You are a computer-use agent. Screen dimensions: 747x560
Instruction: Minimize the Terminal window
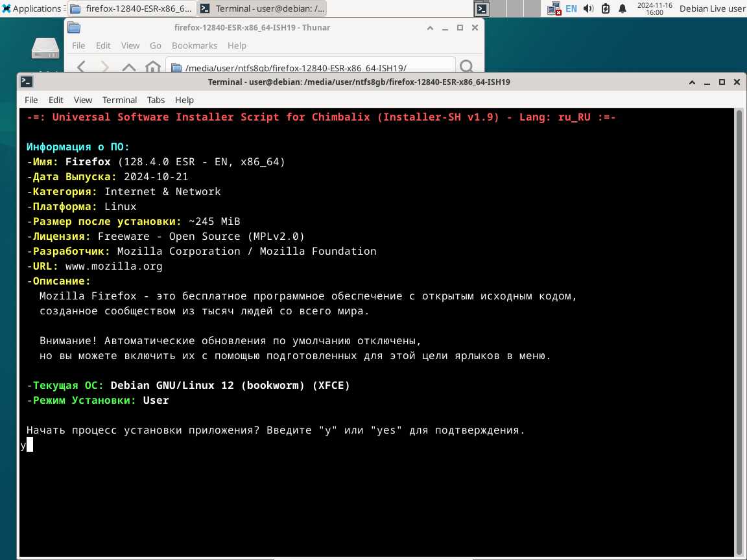[x=707, y=82]
